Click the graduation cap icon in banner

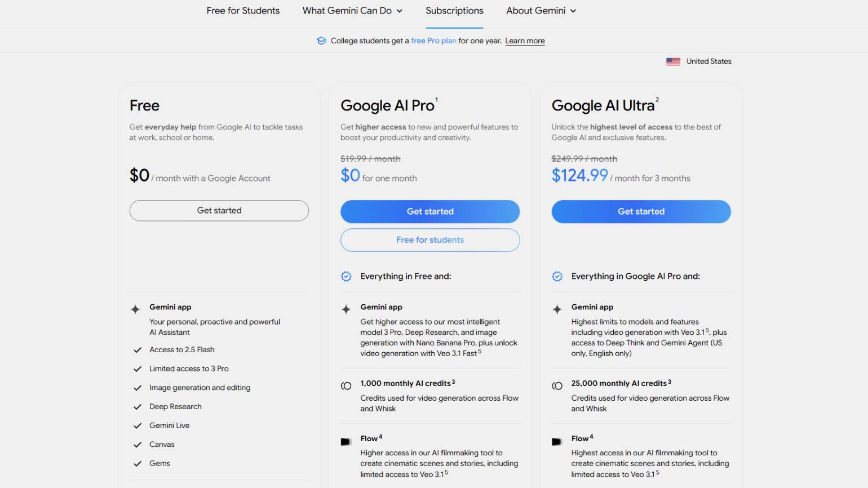321,41
